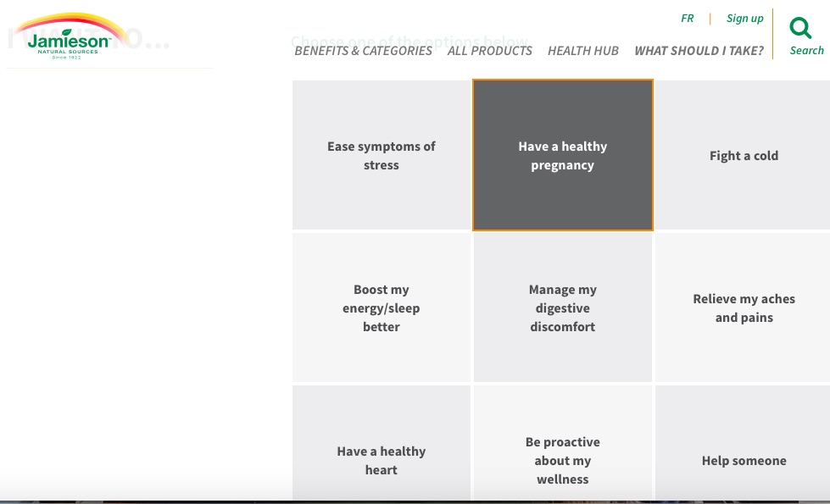Screen dimensions: 830x504
Task: Select Manage my digestive discomfort tile
Action: 563,307
